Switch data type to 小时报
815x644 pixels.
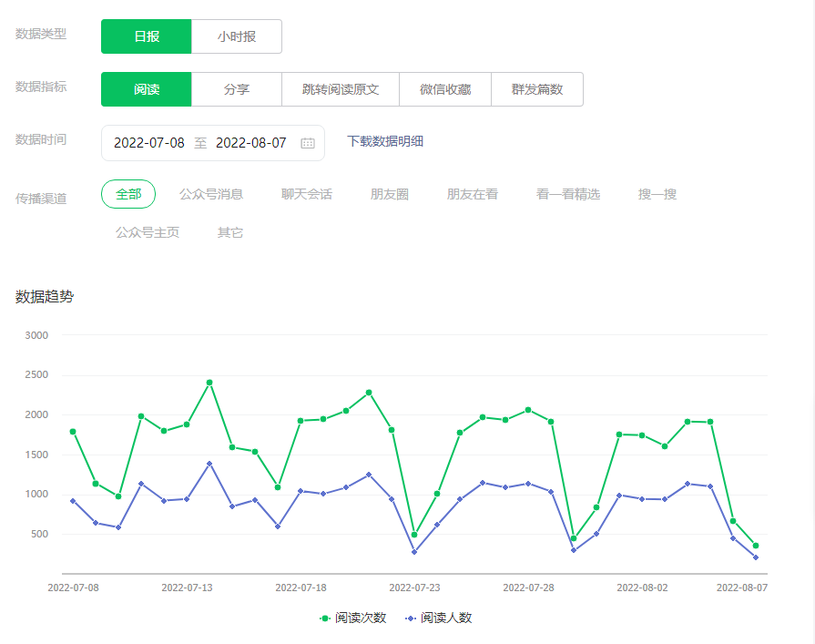coord(237,36)
